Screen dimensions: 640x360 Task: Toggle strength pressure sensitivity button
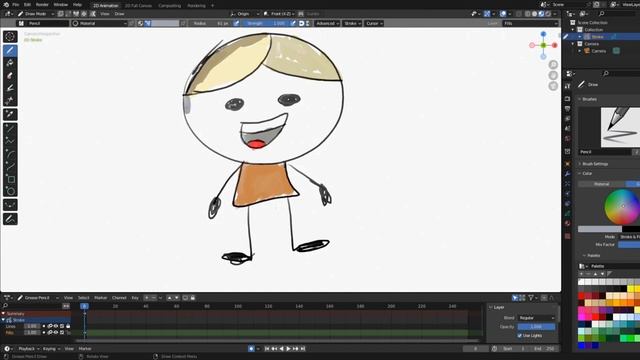tap(293, 23)
